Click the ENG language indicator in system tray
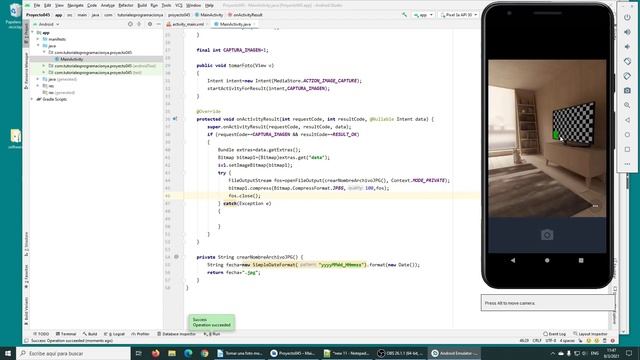Viewport: 640px width, 360px height. coord(595,353)
